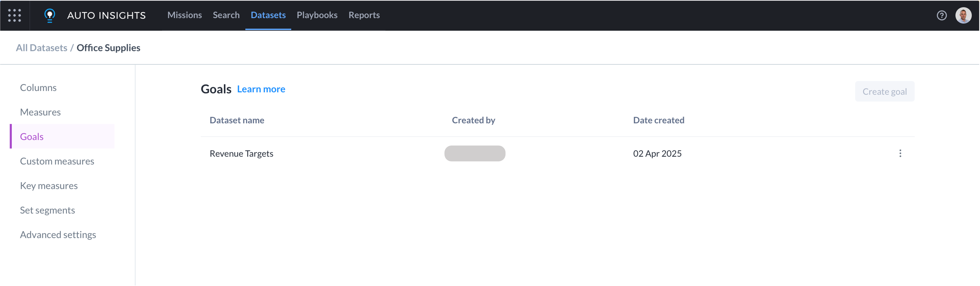Click the 02 Apr 2025 date cell
Screen dimensions: 980x286
click(657, 154)
